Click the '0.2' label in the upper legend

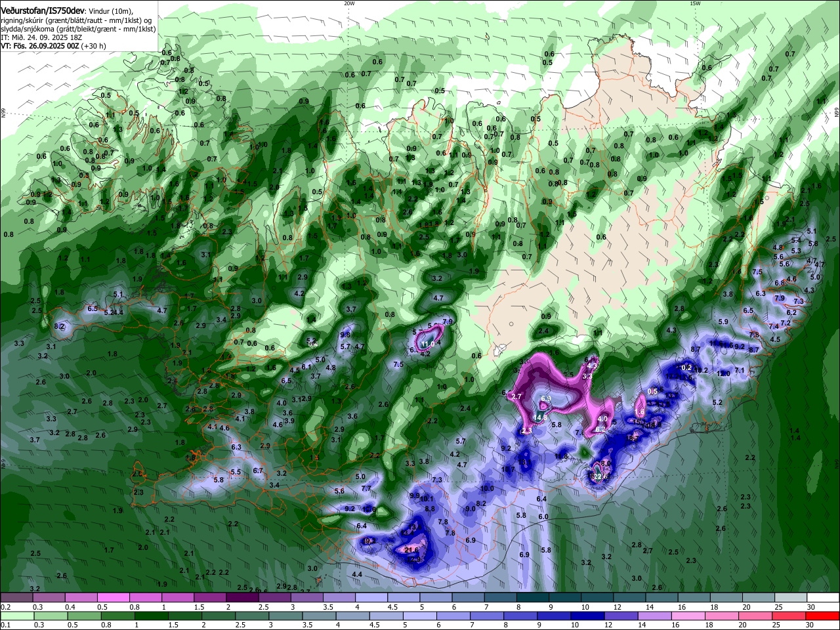(5, 607)
